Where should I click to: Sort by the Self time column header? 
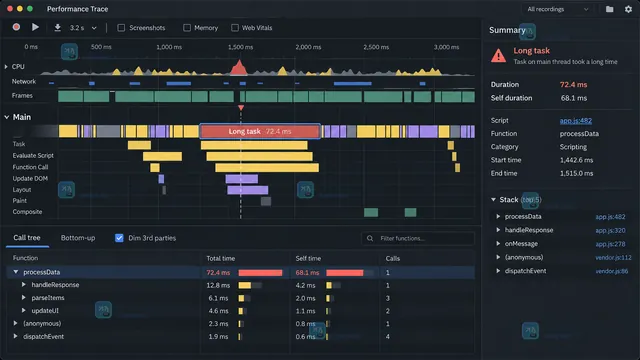(x=308, y=258)
